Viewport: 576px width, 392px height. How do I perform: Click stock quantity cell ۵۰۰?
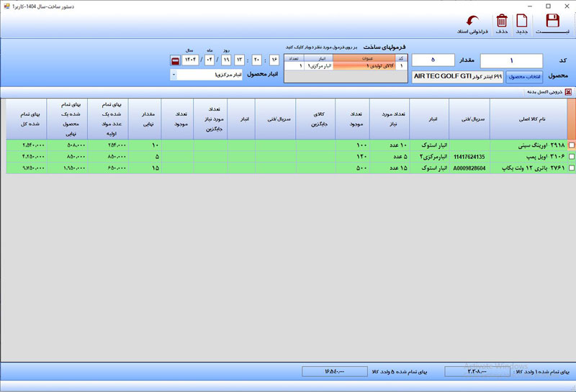click(352, 168)
